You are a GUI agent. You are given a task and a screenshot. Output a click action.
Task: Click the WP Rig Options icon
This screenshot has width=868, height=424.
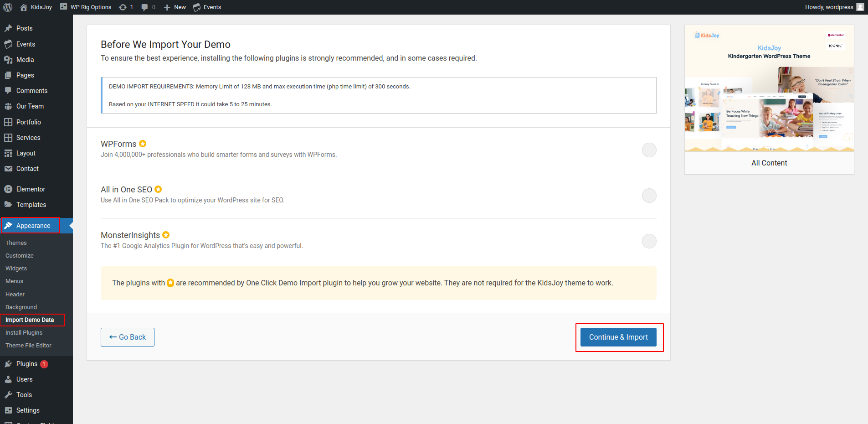pyautogui.click(x=64, y=7)
